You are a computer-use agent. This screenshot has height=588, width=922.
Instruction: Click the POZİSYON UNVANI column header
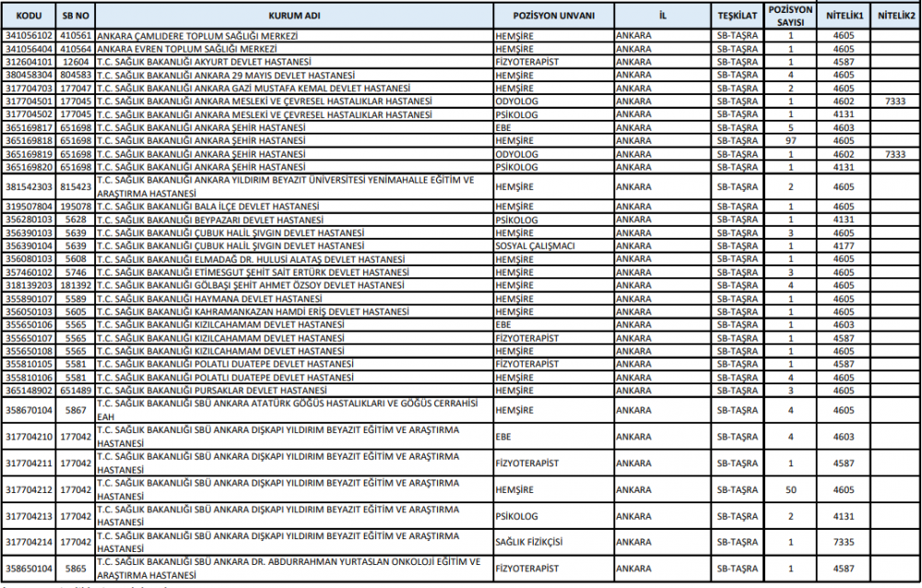click(554, 16)
